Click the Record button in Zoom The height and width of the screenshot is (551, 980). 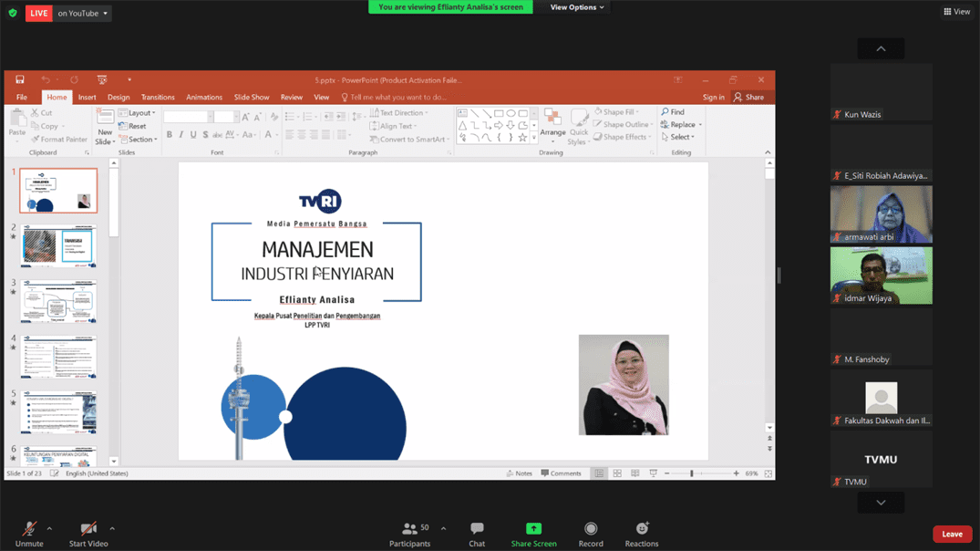[x=591, y=535]
